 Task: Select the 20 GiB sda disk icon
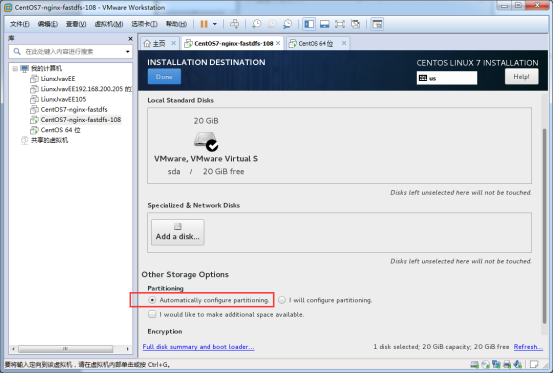[206, 141]
